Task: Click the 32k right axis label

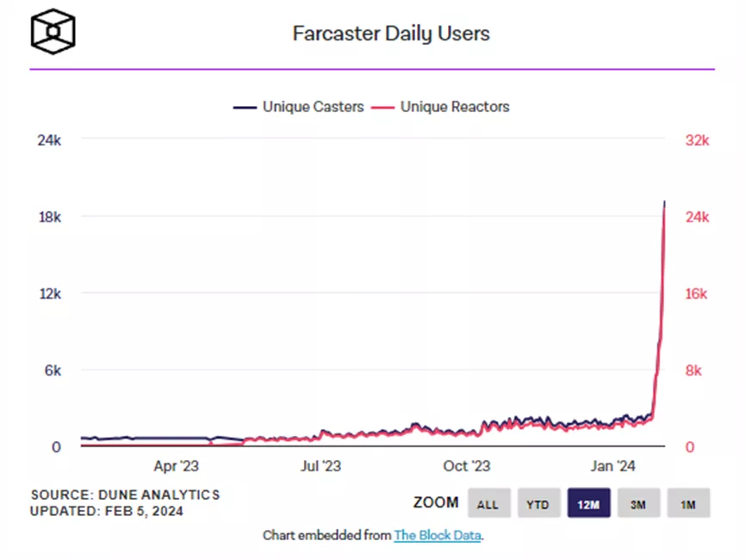Action: (x=696, y=140)
